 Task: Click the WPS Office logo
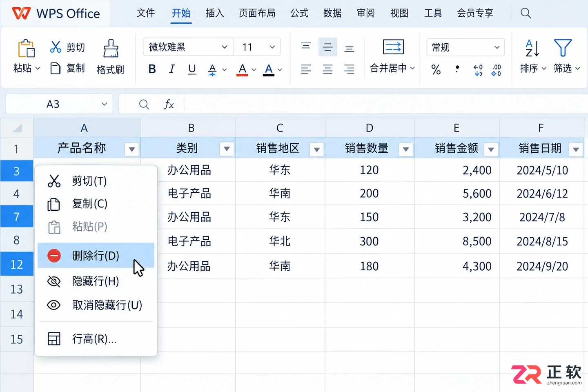(x=21, y=13)
